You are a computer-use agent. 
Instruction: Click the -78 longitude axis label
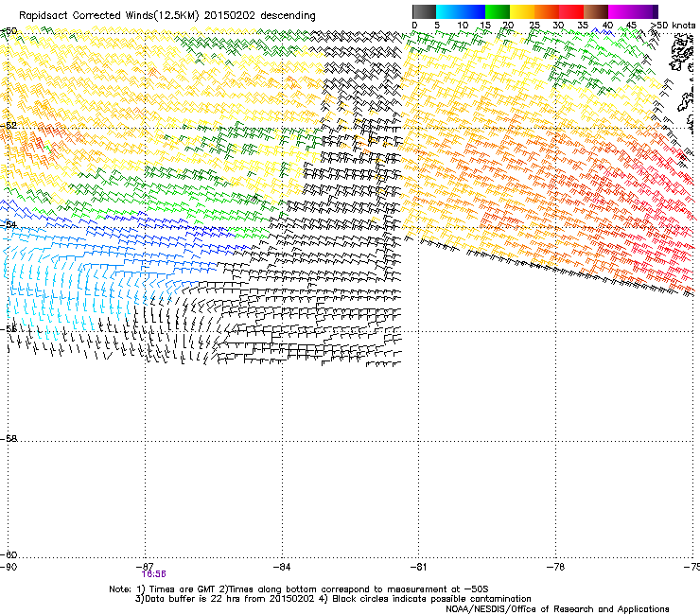(556, 567)
